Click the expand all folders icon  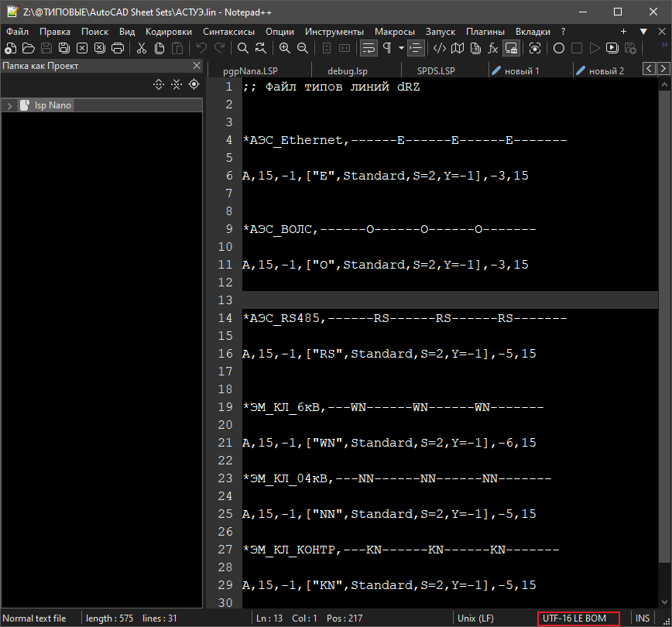159,84
